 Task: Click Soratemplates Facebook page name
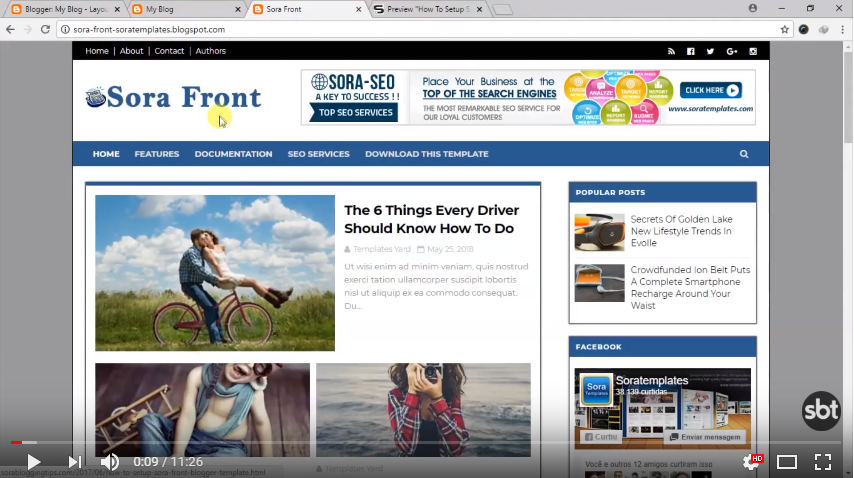pyautogui.click(x=652, y=381)
